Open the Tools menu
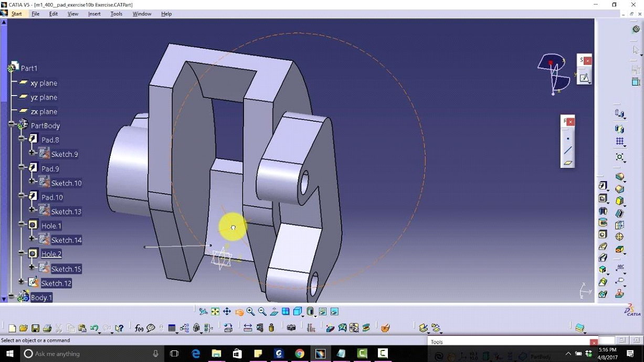Screen dimensions: 644x362 [116, 14]
